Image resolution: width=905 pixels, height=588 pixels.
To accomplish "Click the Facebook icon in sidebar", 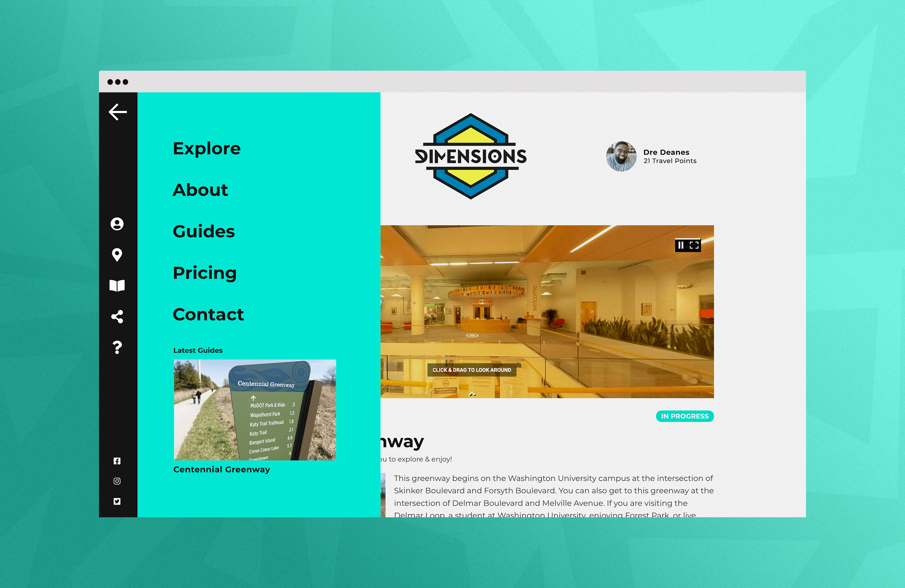I will click(x=117, y=461).
